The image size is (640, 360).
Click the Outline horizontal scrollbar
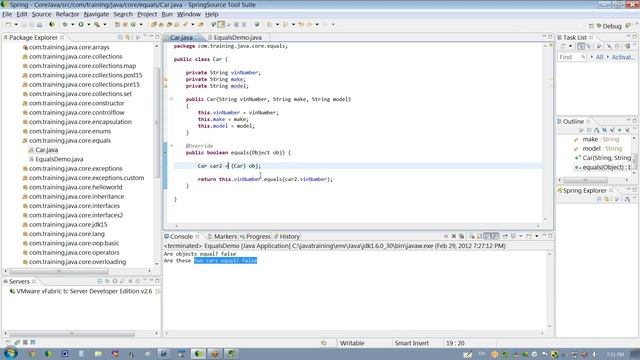585,180
